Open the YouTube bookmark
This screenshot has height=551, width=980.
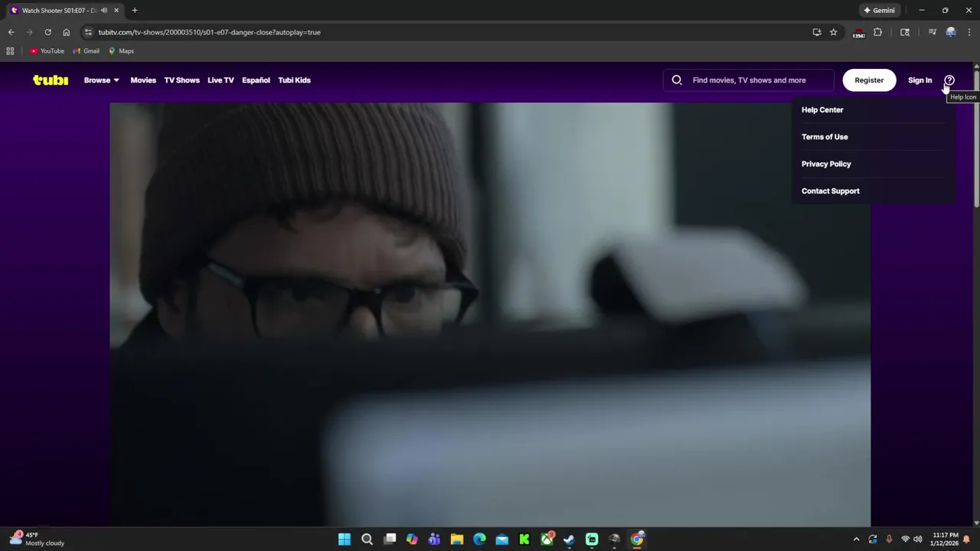pos(47,51)
